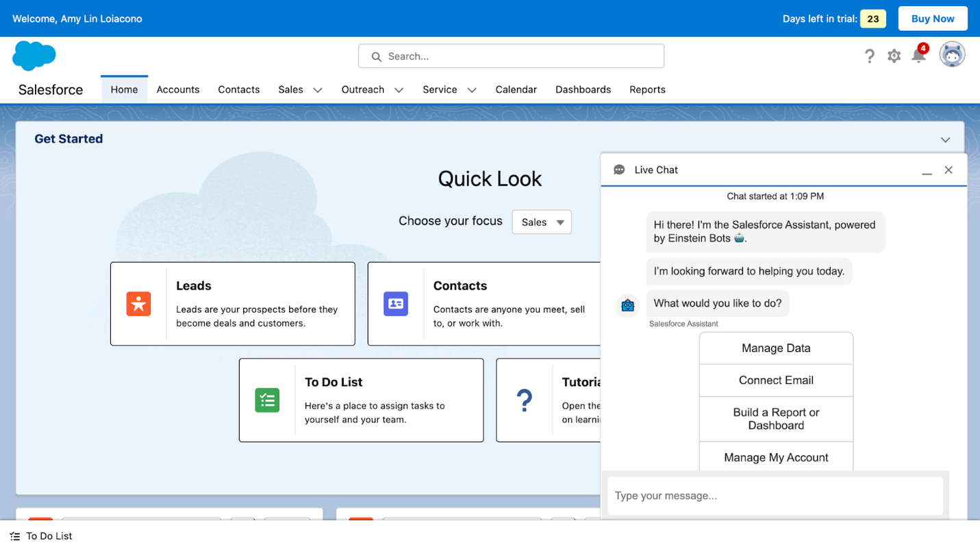Open the Choose your focus Sales dropdown
The image size is (980, 551).
click(542, 222)
